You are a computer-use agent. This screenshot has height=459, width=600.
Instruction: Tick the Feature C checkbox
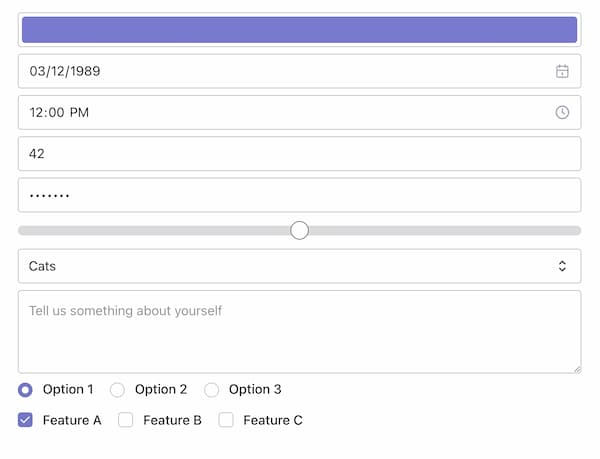(x=226, y=420)
